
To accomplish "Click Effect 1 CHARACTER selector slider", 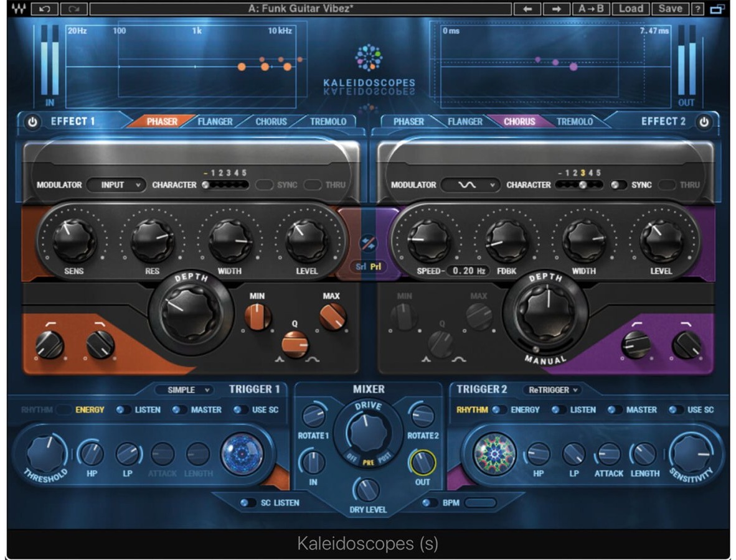I will 225,185.
